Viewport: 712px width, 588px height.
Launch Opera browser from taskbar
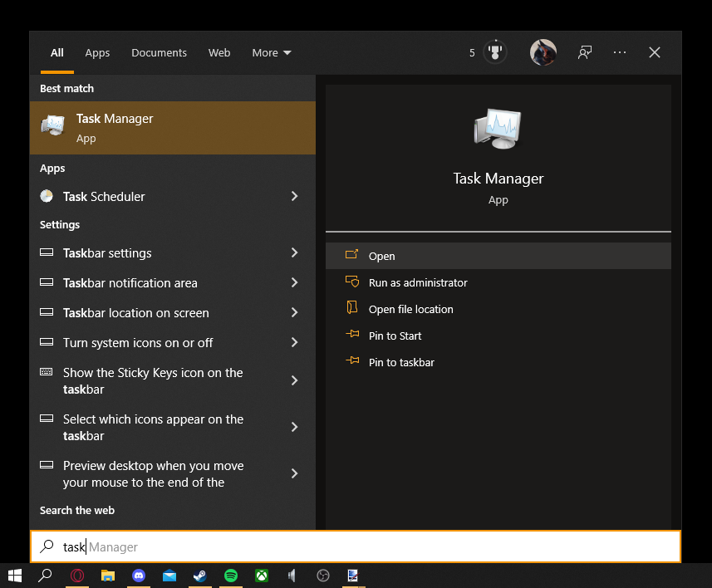pos(77,576)
